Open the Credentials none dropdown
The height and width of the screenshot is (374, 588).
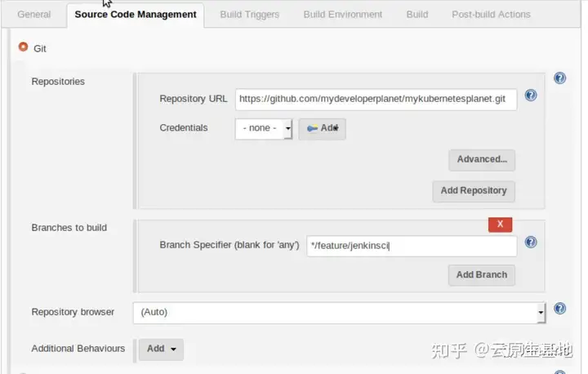point(264,129)
